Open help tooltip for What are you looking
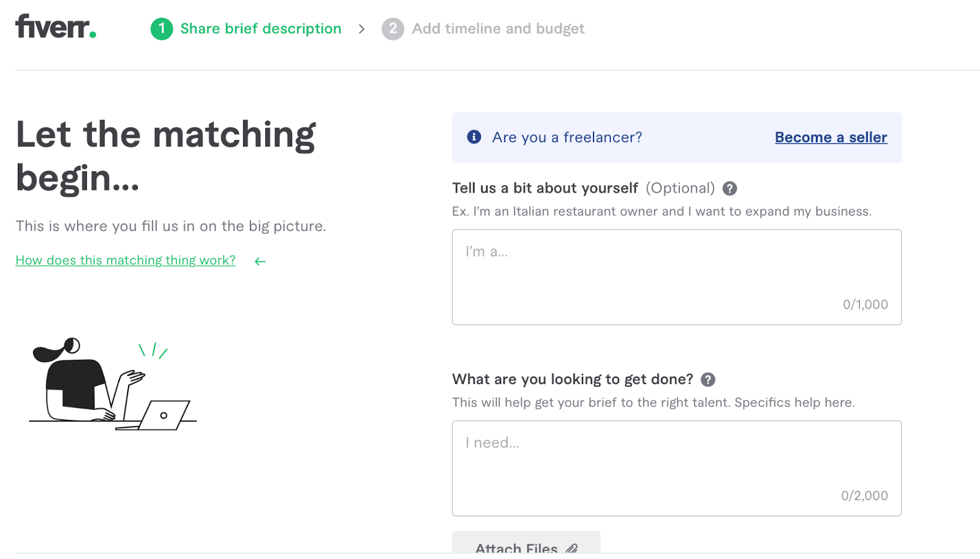This screenshot has height=559, width=980. pyautogui.click(x=708, y=380)
